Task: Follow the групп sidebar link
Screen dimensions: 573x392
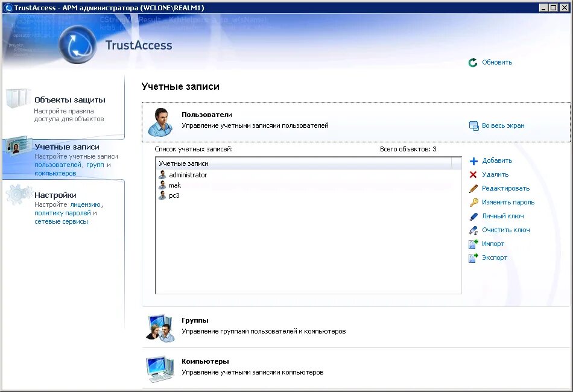Action: (95, 165)
